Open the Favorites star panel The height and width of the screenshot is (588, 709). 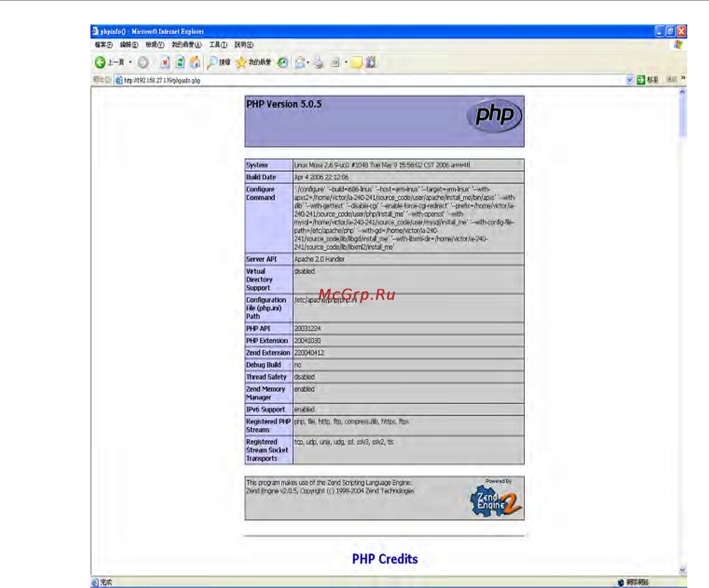241,62
